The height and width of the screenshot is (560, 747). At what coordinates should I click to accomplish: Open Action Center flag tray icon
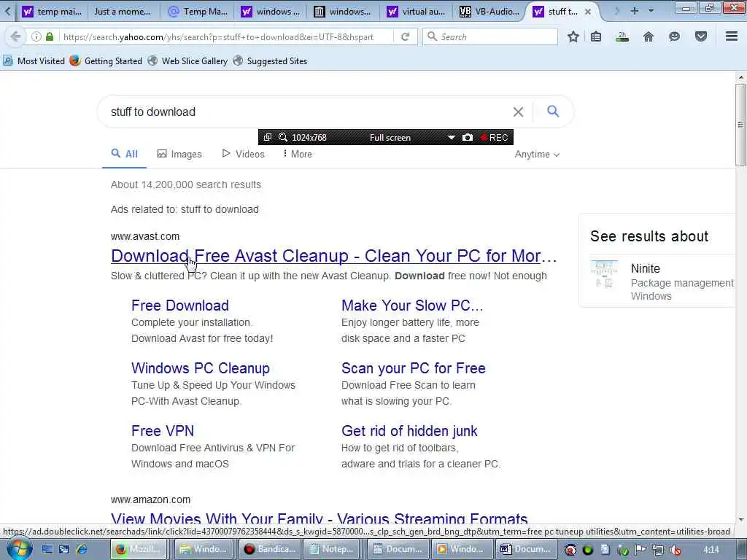tap(640, 550)
